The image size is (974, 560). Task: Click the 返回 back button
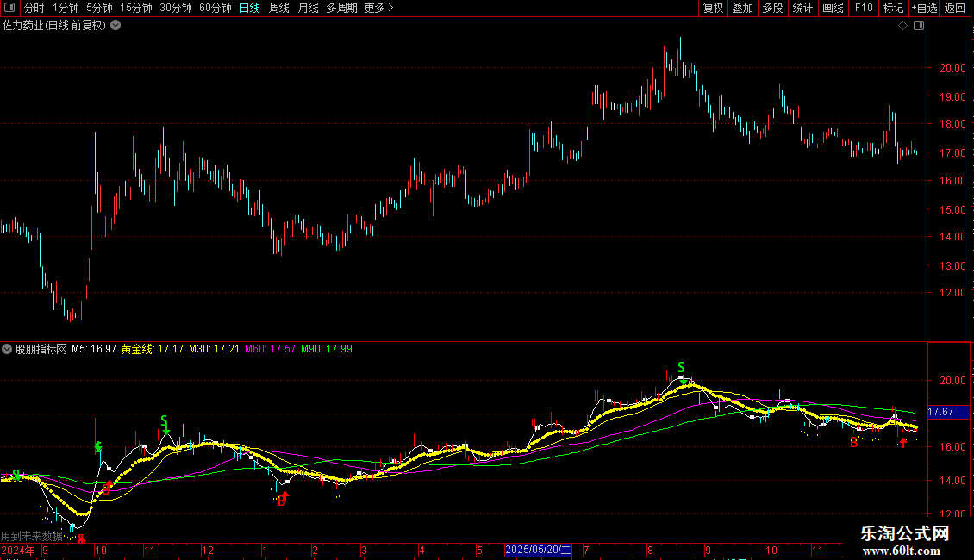(955, 8)
